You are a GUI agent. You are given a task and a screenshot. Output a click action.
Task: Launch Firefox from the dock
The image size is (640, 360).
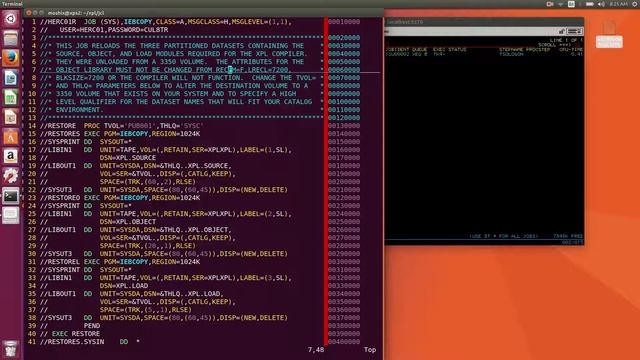pyautogui.click(x=11, y=58)
